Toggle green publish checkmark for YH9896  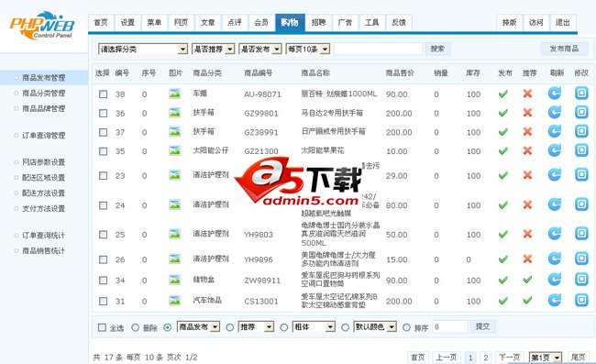(x=502, y=259)
